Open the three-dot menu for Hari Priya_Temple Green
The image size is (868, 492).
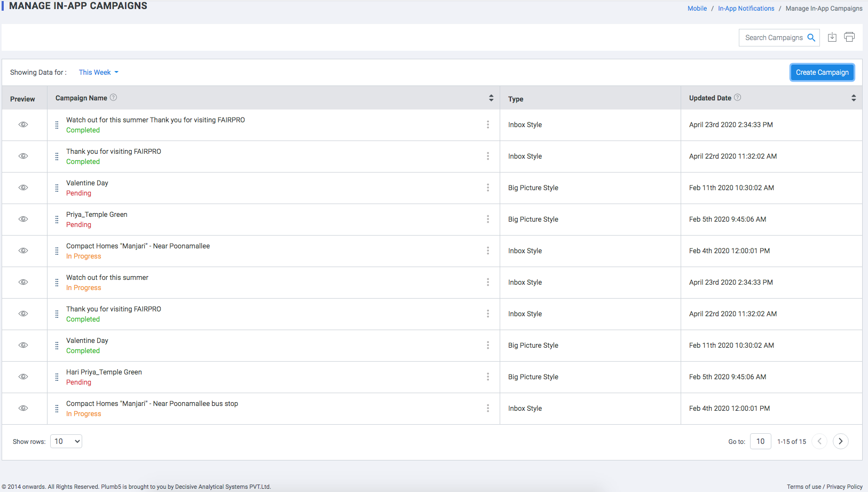pyautogui.click(x=488, y=377)
